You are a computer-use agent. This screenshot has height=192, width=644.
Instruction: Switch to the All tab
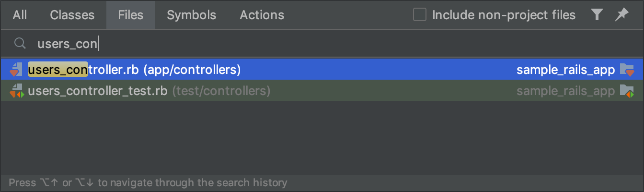[20, 15]
